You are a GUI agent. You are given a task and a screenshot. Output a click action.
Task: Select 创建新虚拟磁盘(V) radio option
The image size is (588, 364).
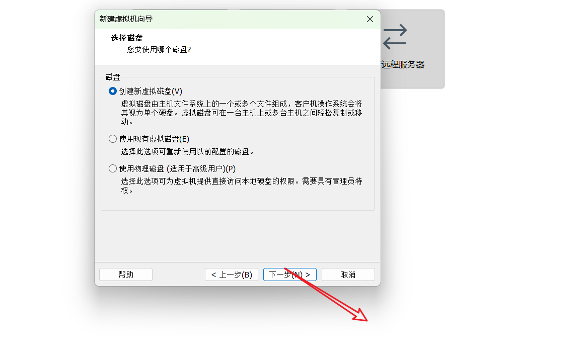coord(145,91)
